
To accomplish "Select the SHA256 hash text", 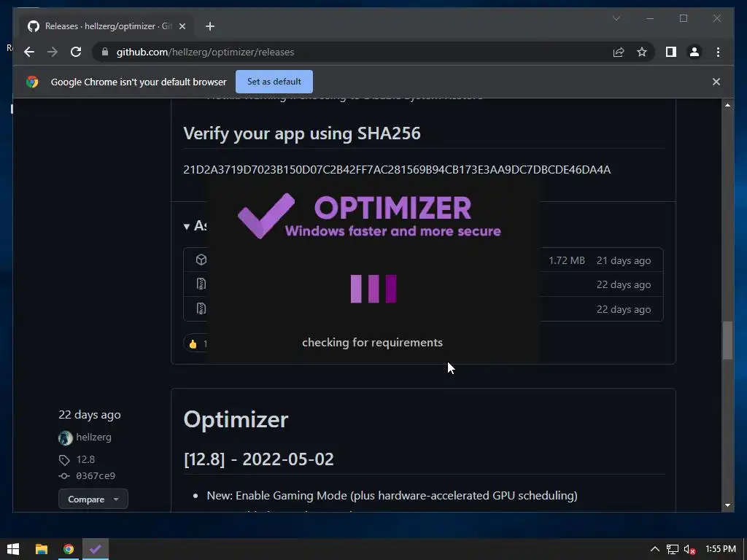I will (397, 169).
